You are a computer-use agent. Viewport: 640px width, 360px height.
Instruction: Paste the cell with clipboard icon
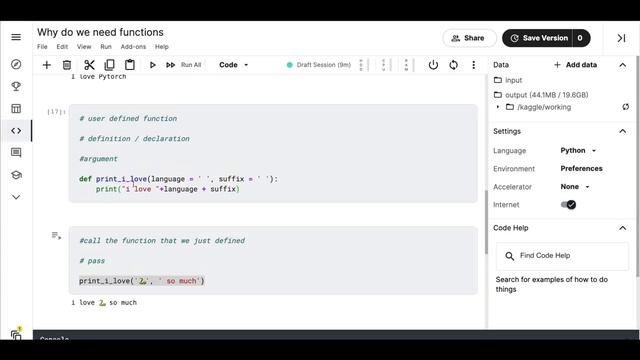[x=130, y=65]
